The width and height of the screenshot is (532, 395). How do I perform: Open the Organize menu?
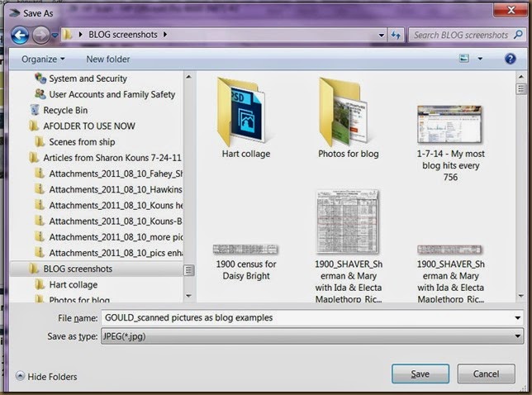pyautogui.click(x=43, y=59)
